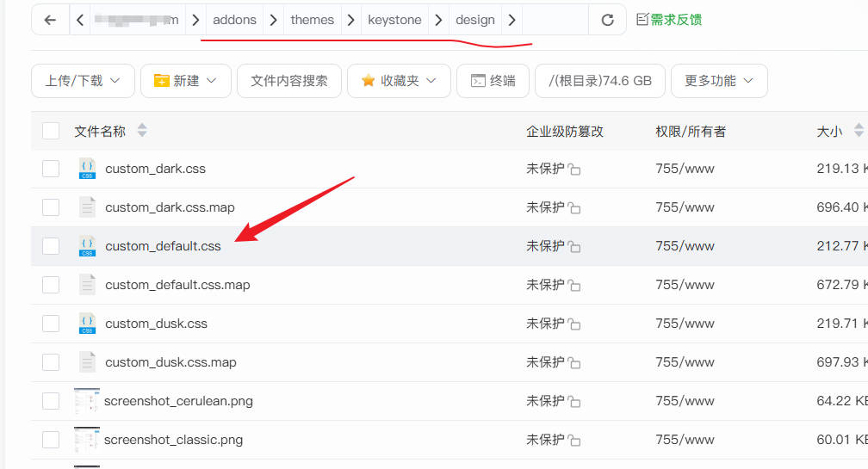Click the lock icon on custom_default.css row

[574, 247]
